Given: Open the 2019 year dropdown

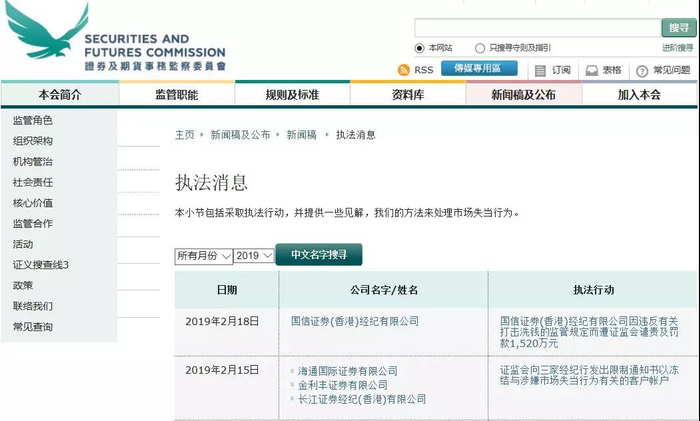Looking at the screenshot, I should coord(254,255).
